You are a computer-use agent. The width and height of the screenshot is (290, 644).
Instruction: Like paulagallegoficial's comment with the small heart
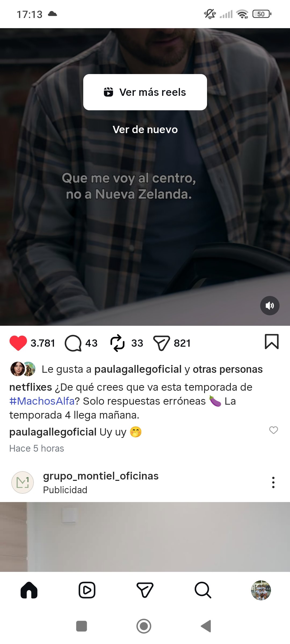tap(274, 430)
